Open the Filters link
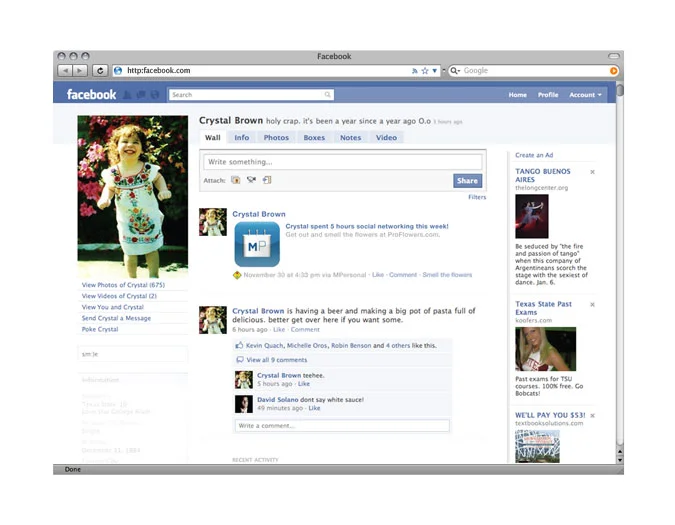This screenshot has width=675, height=525. coord(477,197)
